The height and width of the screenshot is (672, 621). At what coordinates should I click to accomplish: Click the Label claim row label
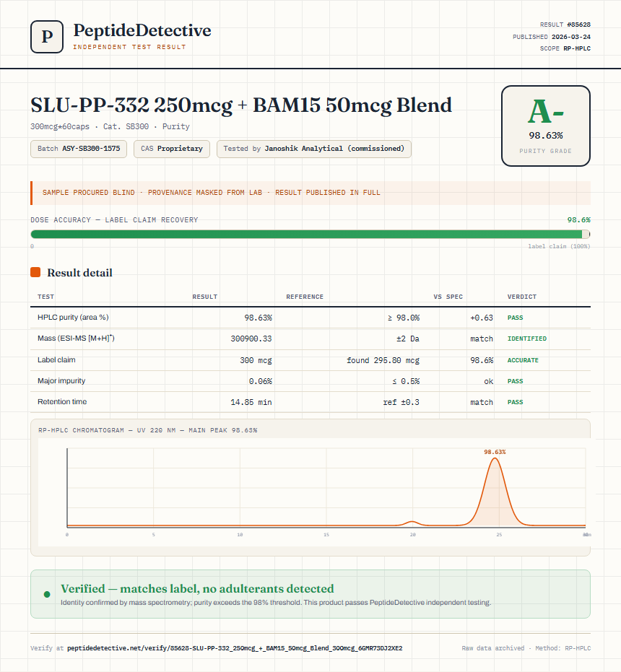[56, 359]
